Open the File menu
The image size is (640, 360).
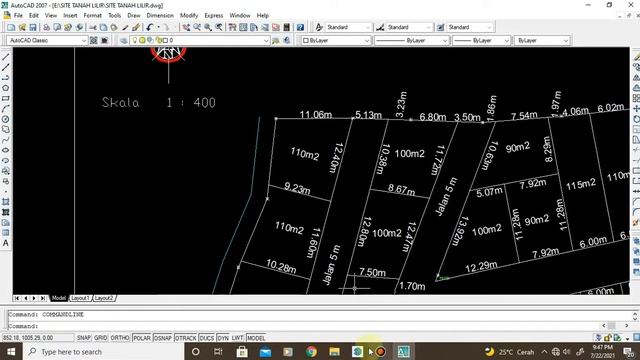pos(18,16)
